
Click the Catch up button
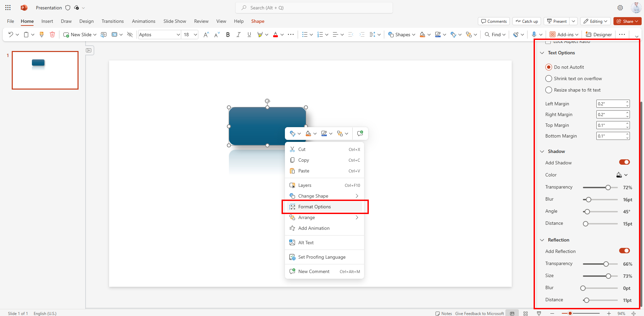[527, 21]
